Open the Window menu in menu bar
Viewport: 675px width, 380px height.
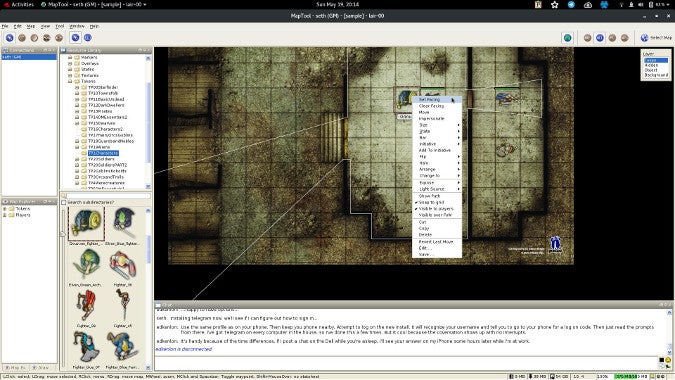(x=77, y=26)
